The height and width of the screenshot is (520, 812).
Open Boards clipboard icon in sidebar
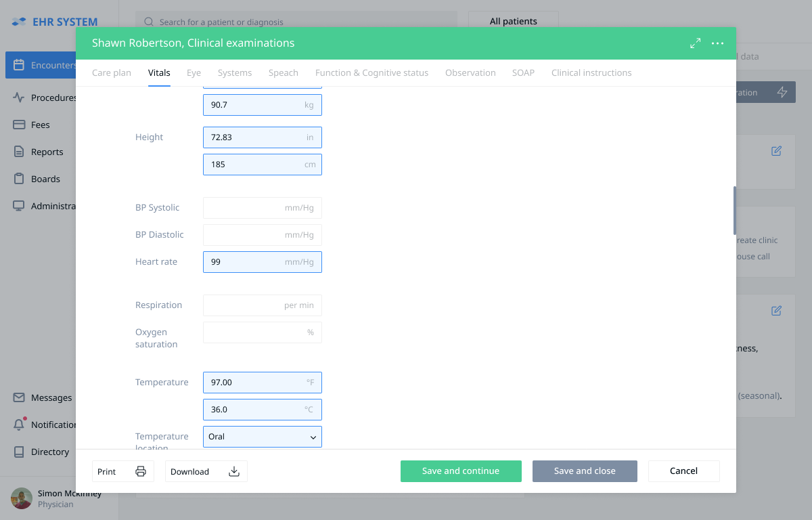point(19,179)
